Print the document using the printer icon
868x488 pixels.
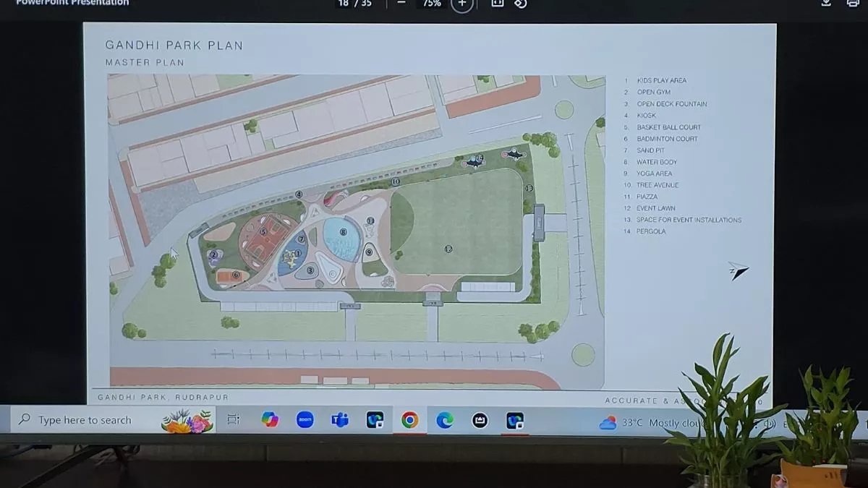coord(853,4)
